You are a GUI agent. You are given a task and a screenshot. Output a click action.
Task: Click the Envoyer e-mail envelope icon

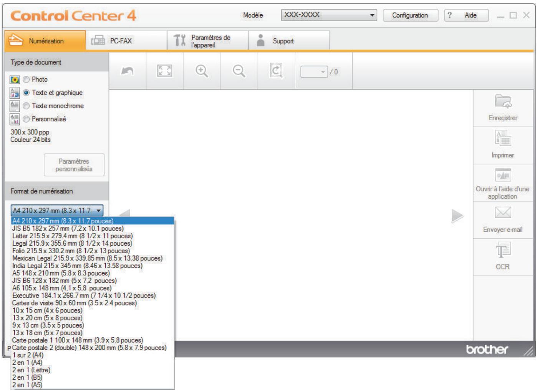click(503, 213)
